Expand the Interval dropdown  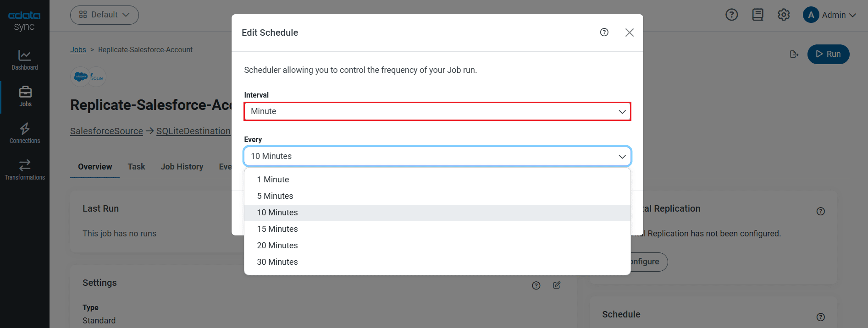coord(437,111)
